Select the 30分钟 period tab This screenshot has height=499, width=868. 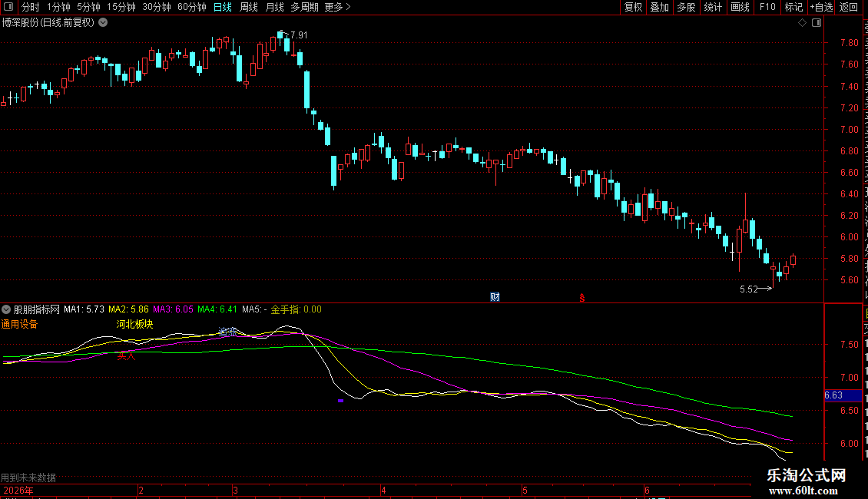pos(157,7)
